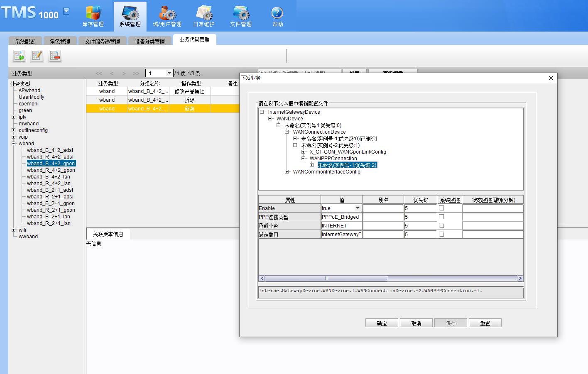Collapse the wband business type node
Viewport: 588px width, 374px height.
click(14, 144)
